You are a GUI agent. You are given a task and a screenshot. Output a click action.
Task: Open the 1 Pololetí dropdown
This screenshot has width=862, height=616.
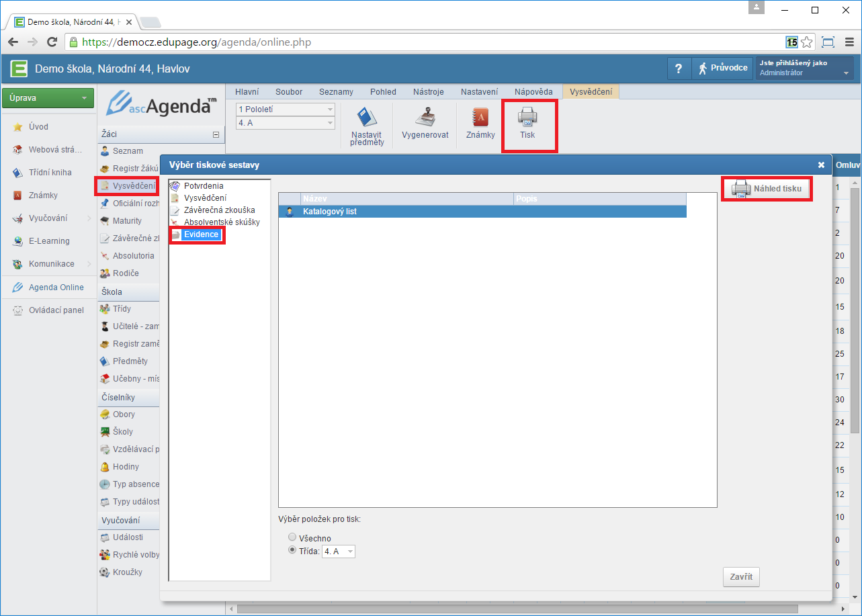pos(285,109)
